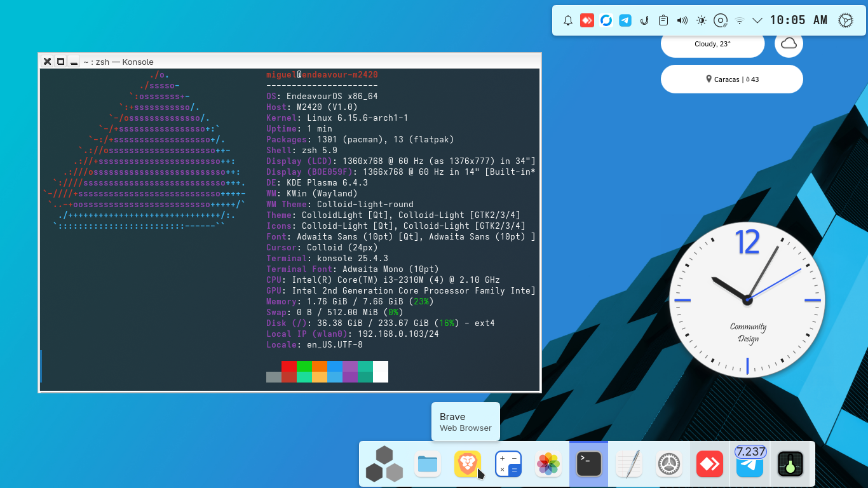
Task: Open the thermometer system monitor in dock
Action: 790,464
